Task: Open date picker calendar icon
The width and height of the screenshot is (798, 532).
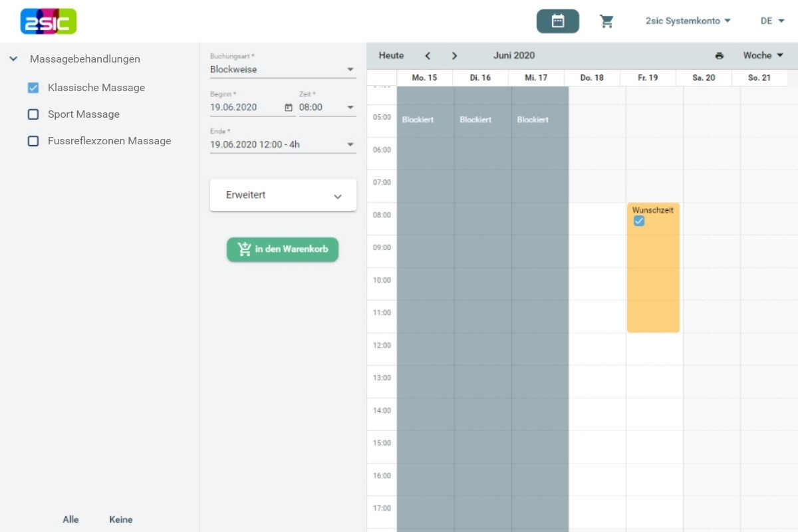Action: tap(288, 107)
